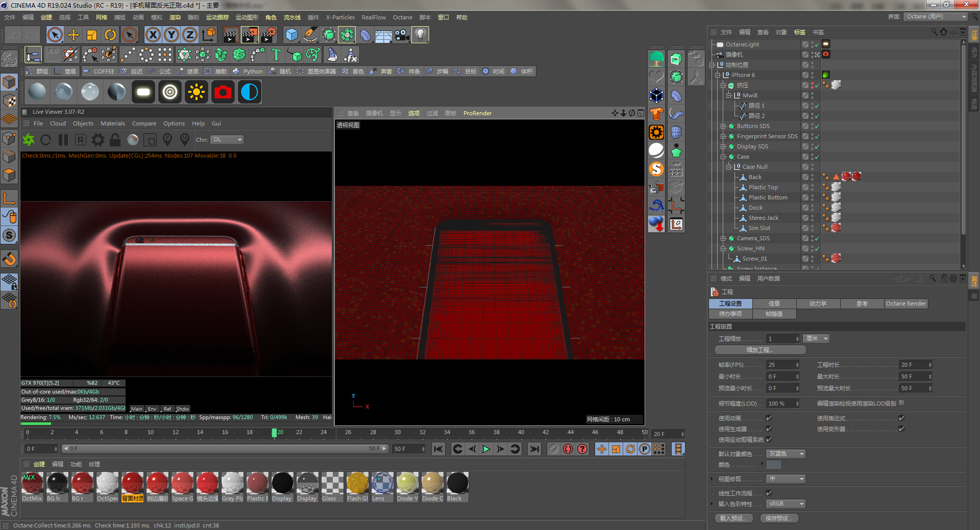Pause the Live Viewer render
This screenshot has height=530, width=980.
(x=63, y=140)
